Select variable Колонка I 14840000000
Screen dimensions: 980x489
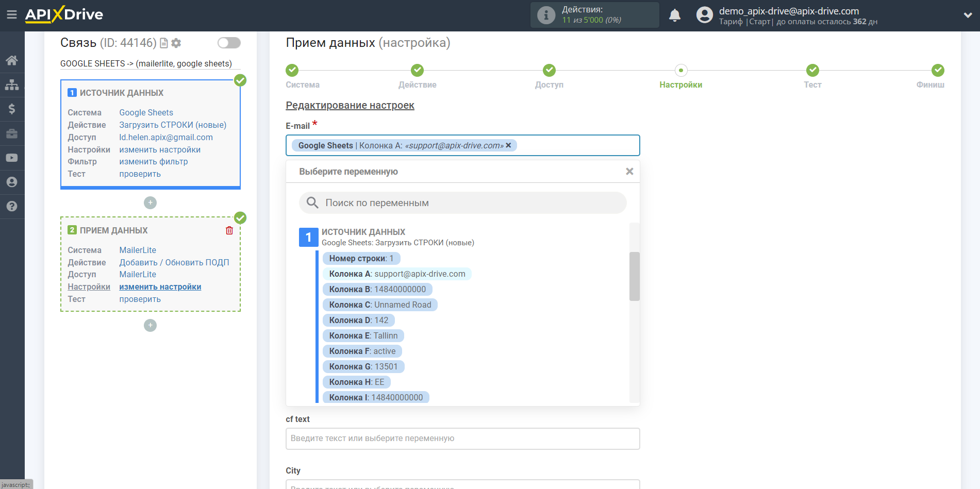[x=376, y=398]
